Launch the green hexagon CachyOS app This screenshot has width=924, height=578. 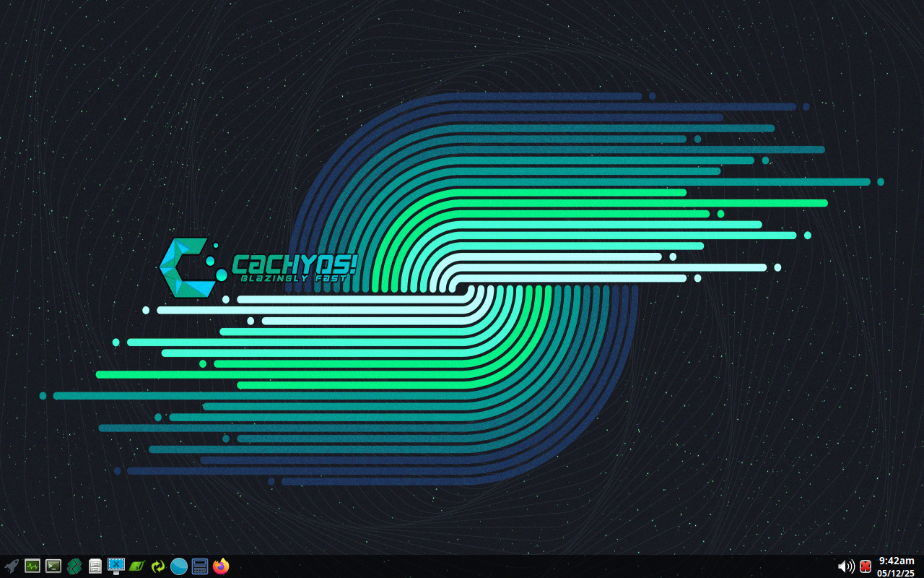point(74,566)
